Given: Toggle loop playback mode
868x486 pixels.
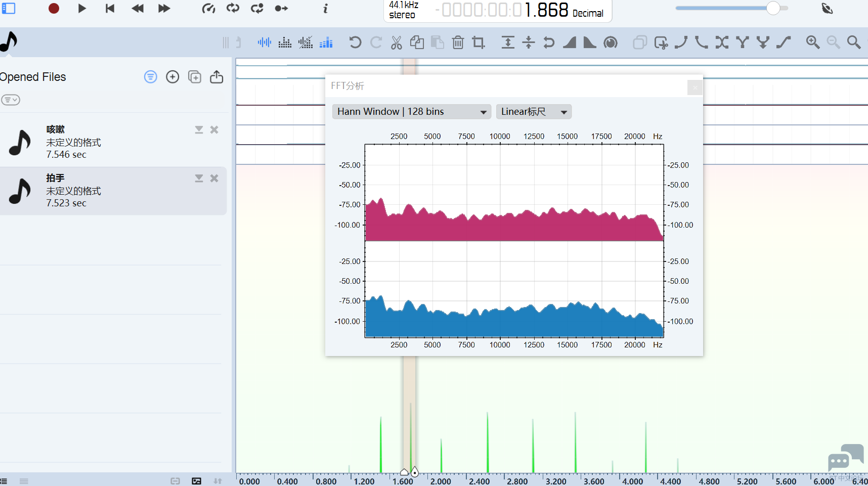Looking at the screenshot, I should pyautogui.click(x=233, y=9).
